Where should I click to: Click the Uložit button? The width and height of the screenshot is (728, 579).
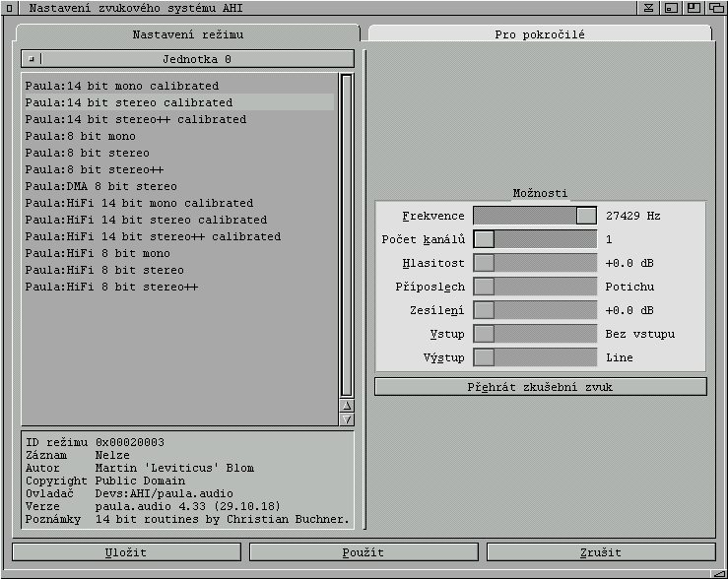126,552
